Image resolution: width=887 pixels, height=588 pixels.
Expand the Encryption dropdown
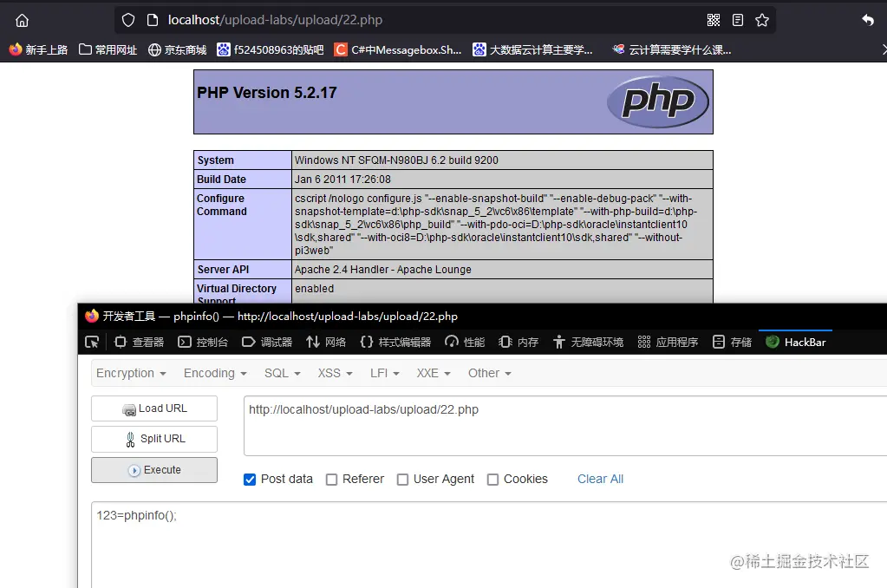pos(131,374)
